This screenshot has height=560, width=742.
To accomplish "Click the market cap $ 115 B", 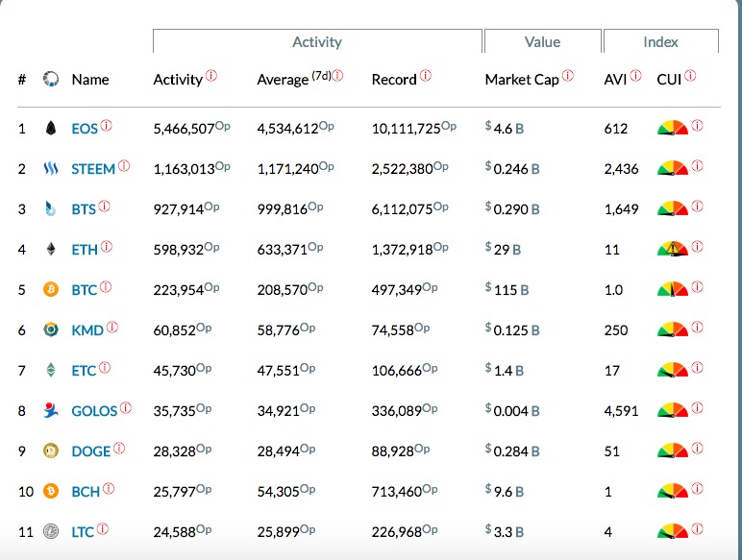I will click(507, 289).
